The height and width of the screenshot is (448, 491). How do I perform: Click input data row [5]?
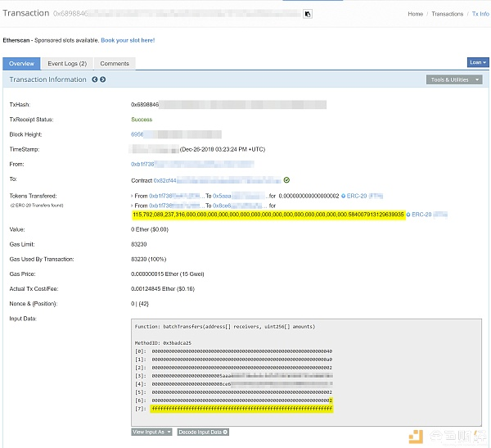coord(233,392)
